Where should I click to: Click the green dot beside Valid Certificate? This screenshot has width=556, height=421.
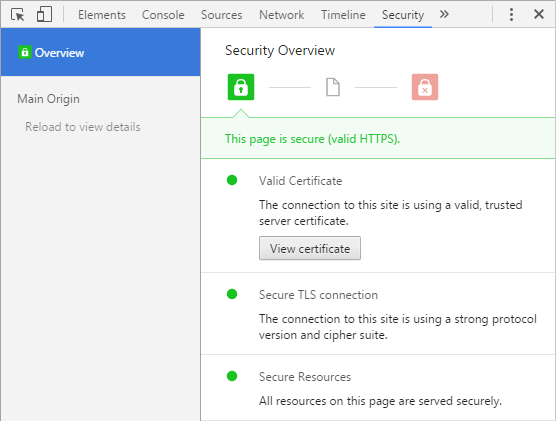(x=232, y=180)
